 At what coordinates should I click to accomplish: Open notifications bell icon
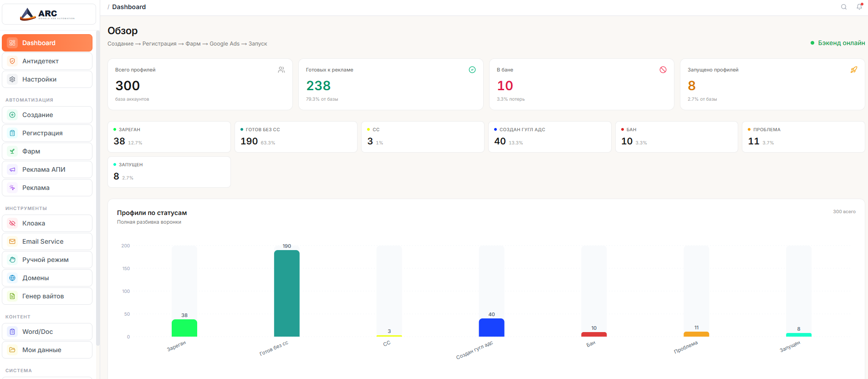tap(859, 7)
